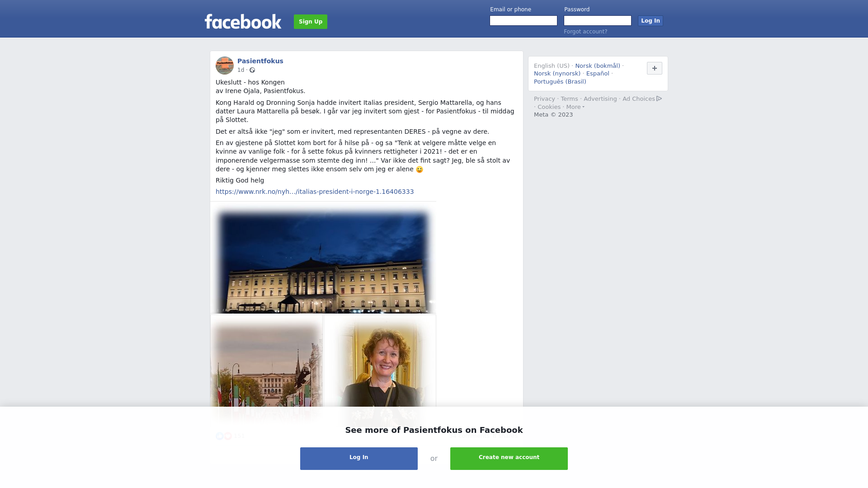
Task: Open the night palace photo
Action: (x=323, y=258)
